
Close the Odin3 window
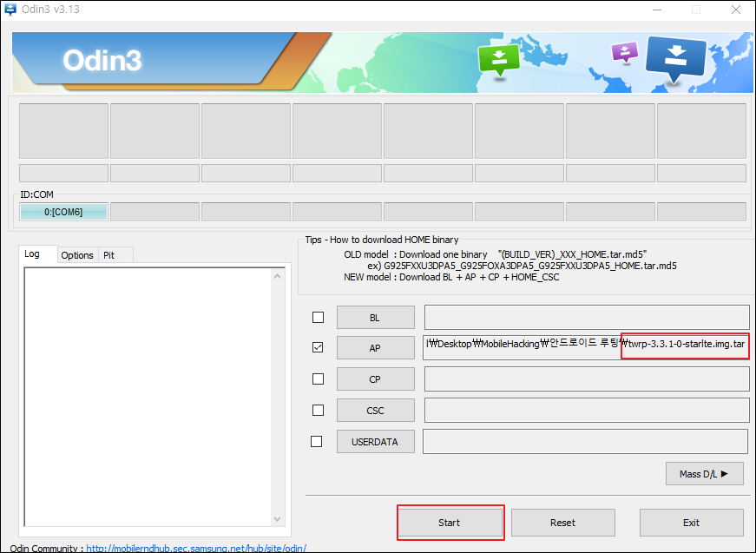[x=736, y=10]
